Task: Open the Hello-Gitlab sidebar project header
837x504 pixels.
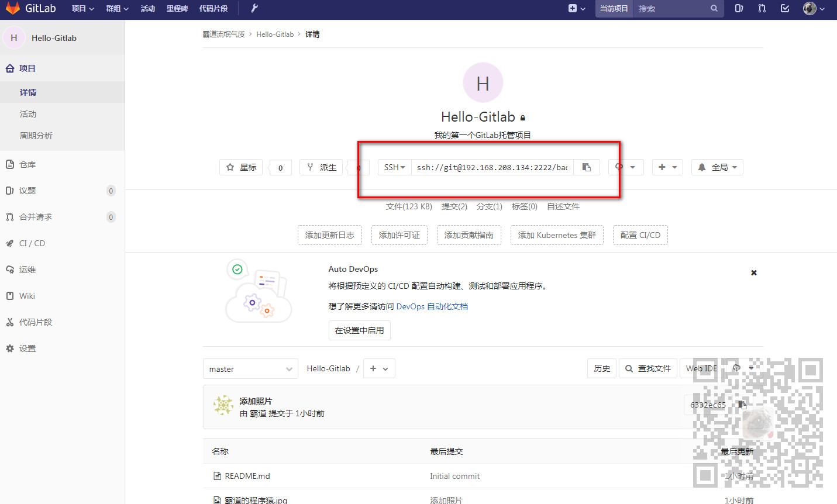Action: click(62, 38)
